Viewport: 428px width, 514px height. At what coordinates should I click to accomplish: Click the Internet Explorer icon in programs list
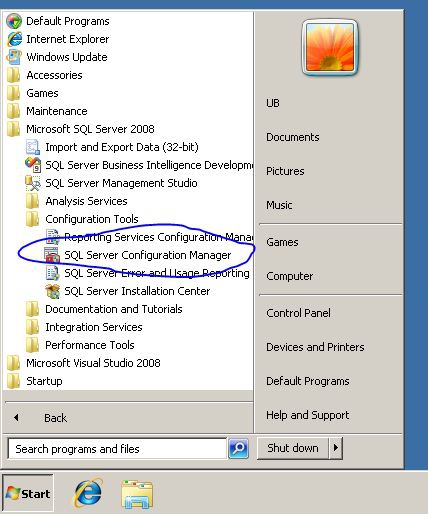coord(14,39)
